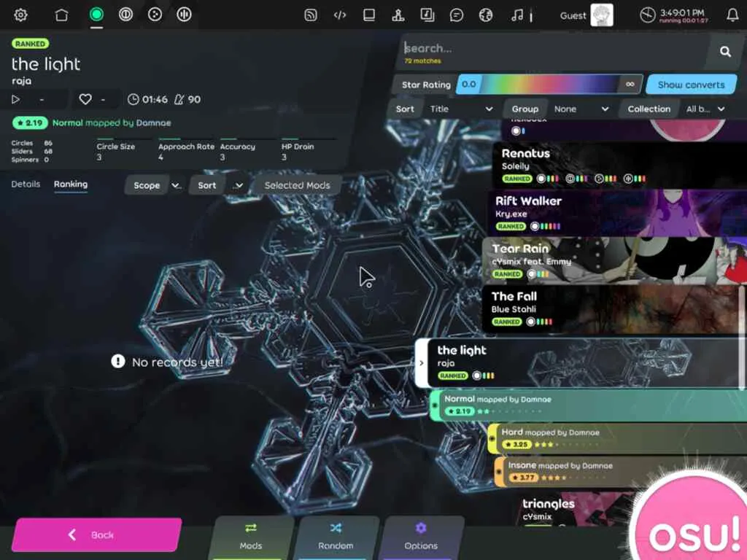Click the RANKED status badge at top

[30, 44]
